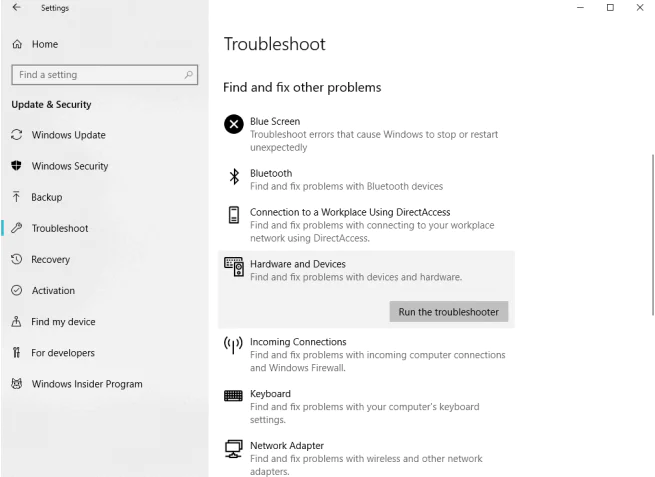Viewport: 655px width, 477px height.
Task: Open the Backup settings page
Action: point(46,197)
